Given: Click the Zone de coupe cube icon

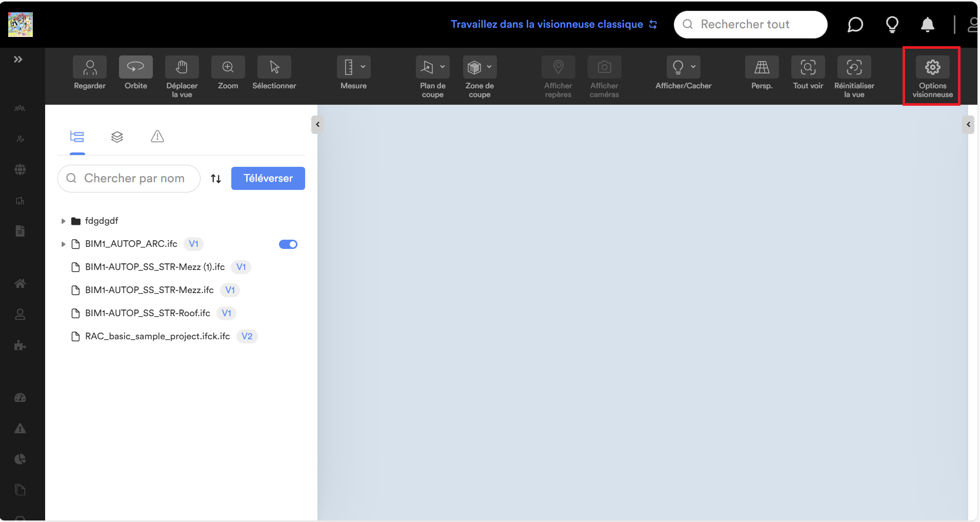Looking at the screenshot, I should pyautogui.click(x=474, y=67).
